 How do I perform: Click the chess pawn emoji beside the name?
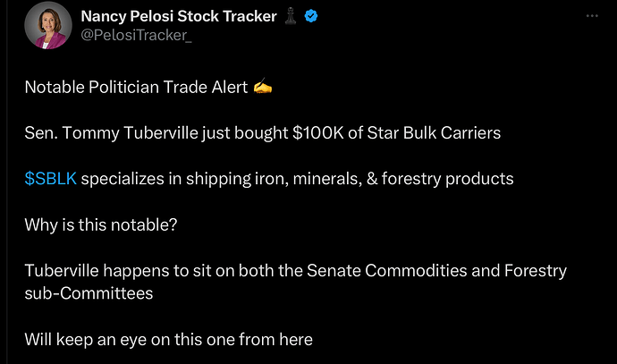click(291, 16)
